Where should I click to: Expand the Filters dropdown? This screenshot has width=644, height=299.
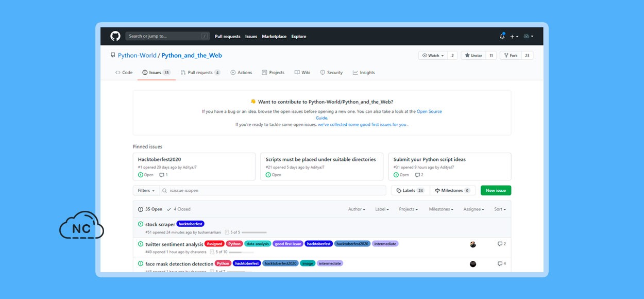(146, 191)
